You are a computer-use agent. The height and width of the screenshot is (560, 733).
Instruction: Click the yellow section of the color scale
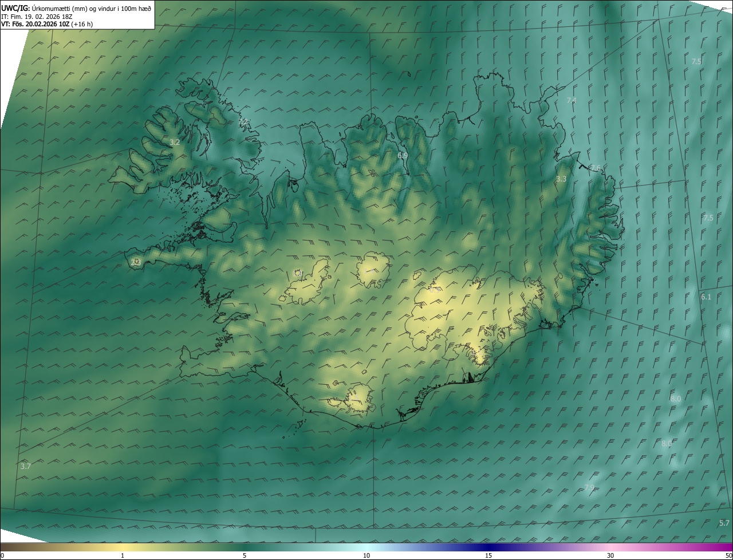[123, 547]
